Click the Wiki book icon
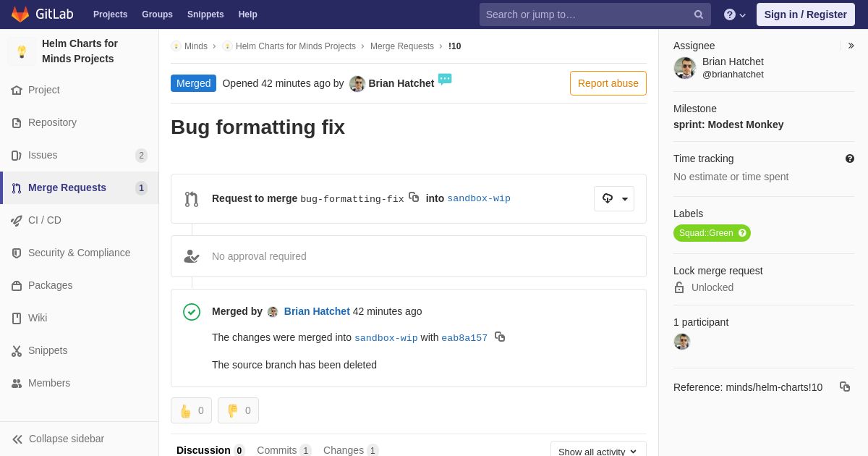 pyautogui.click(x=17, y=318)
